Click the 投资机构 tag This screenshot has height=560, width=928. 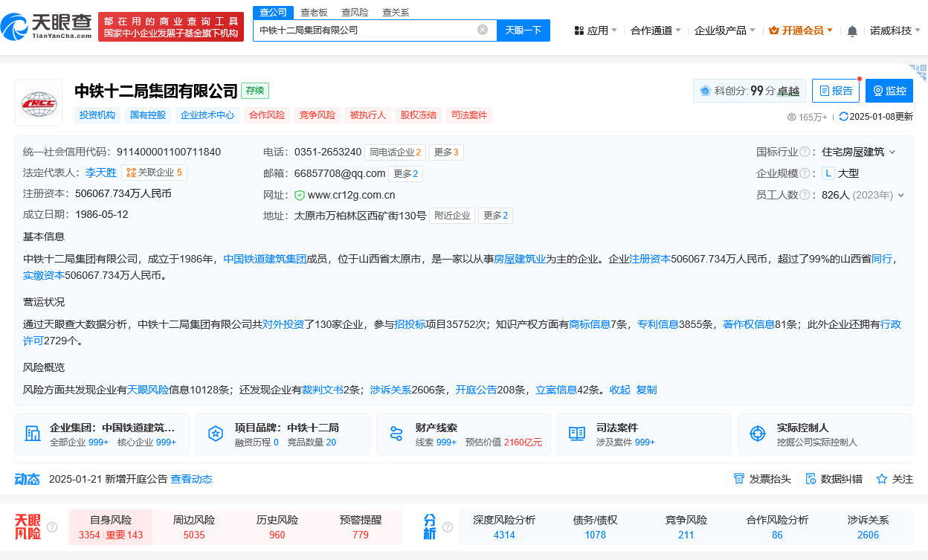97,115
